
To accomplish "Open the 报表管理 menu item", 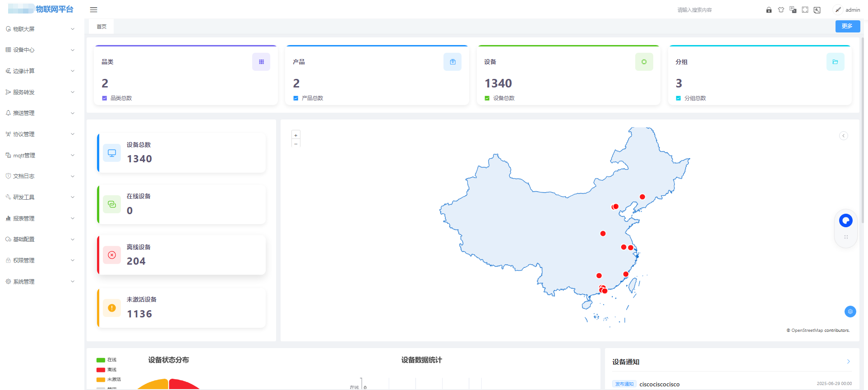I will (40, 218).
